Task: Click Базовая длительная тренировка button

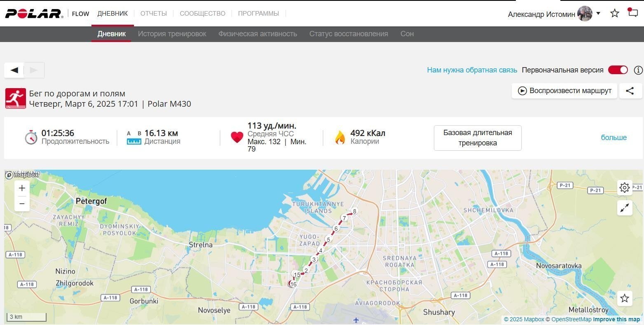Action: (x=478, y=138)
